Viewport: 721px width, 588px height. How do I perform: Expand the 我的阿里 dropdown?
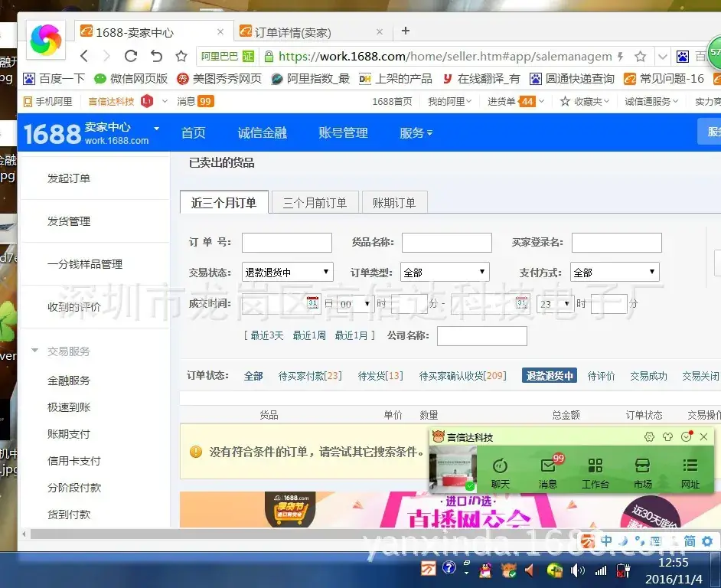coord(450,101)
